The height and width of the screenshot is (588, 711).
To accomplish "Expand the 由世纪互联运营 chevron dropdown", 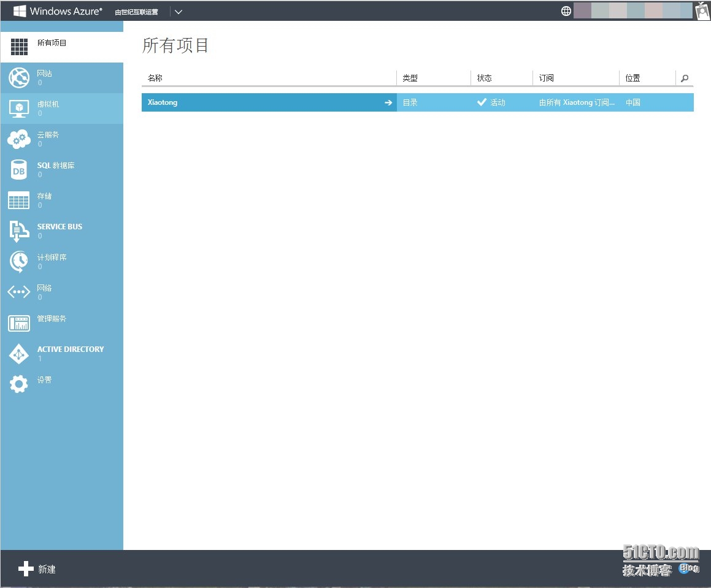I will (x=178, y=11).
